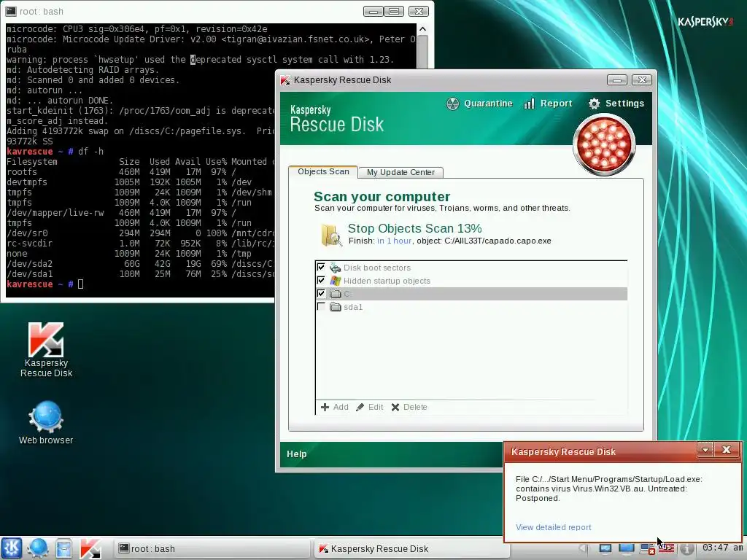
Task: Launch Kaspersky from taskbar quick launch
Action: coord(90,548)
